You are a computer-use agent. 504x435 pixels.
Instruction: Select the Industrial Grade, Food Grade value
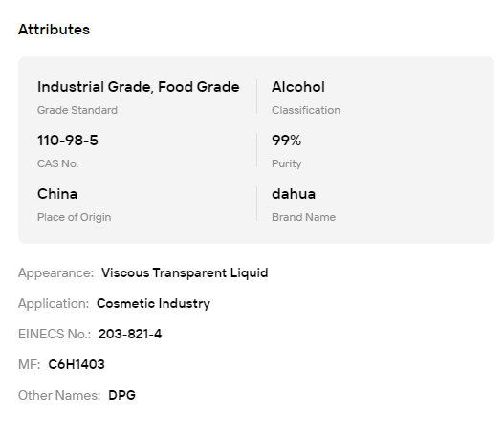pos(139,87)
